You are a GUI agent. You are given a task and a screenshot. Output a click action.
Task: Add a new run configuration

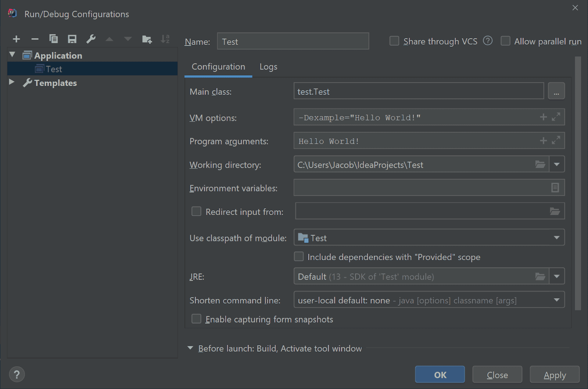point(16,39)
